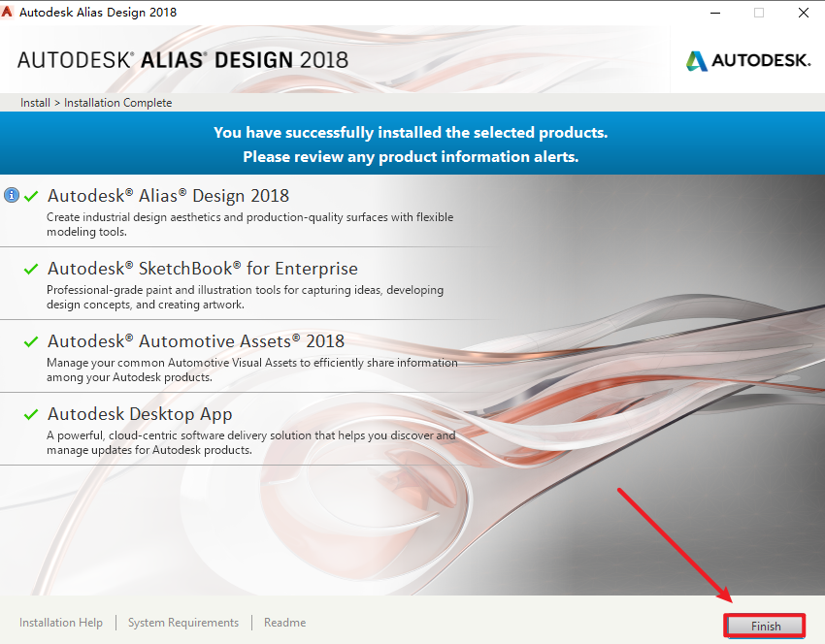Open the System Requirements link
This screenshot has width=825, height=644.
(183, 623)
